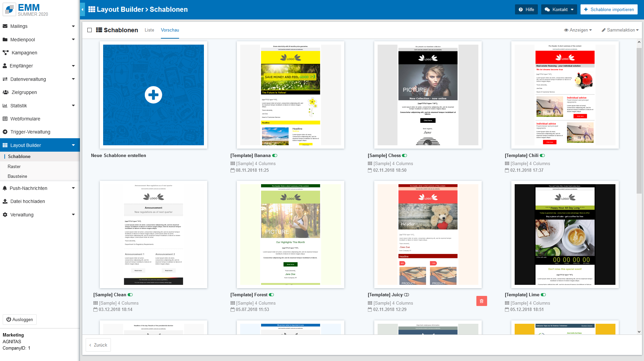Open the Sammelaktion dropdown
Screen dimensions: 644x361
[x=620, y=30]
